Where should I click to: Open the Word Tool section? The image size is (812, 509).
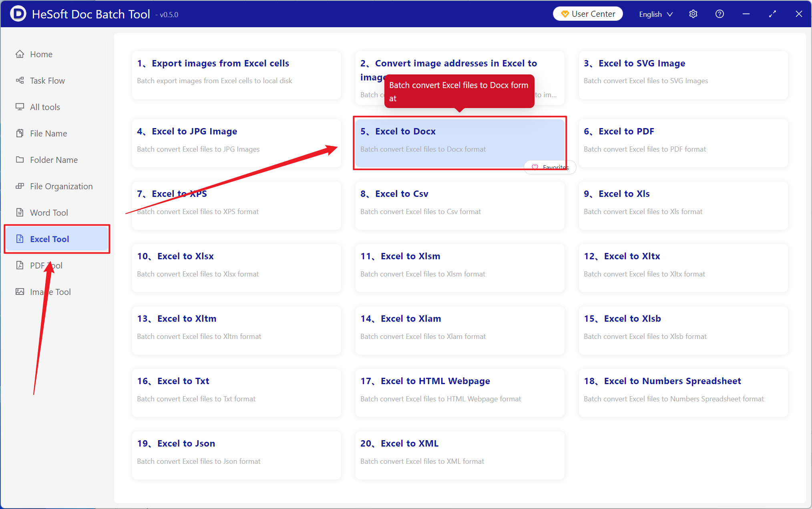tap(56, 212)
